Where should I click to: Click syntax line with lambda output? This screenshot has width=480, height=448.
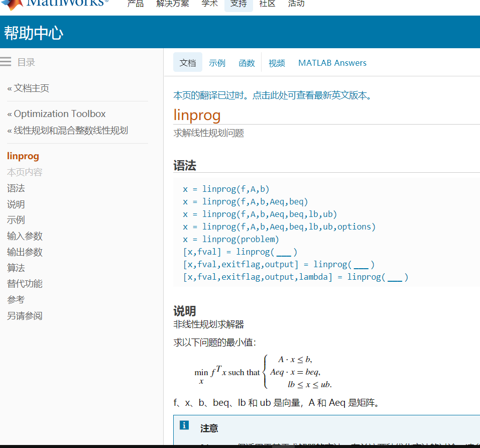[295, 277]
